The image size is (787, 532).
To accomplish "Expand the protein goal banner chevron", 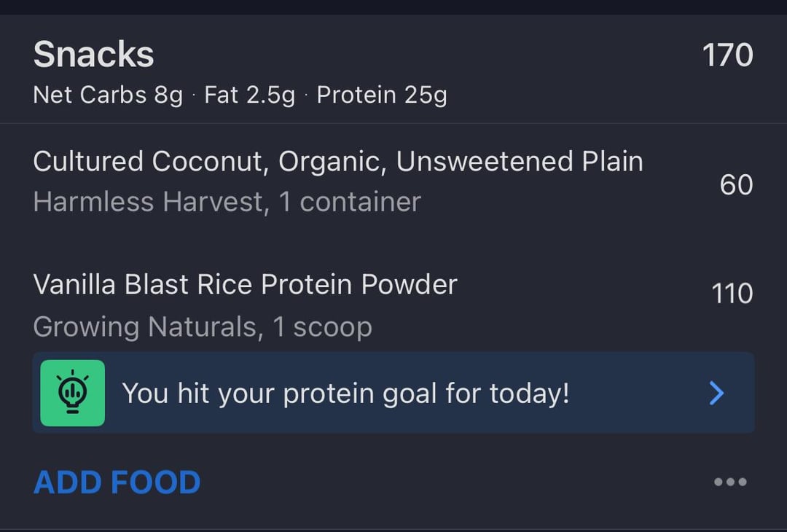I will [717, 394].
